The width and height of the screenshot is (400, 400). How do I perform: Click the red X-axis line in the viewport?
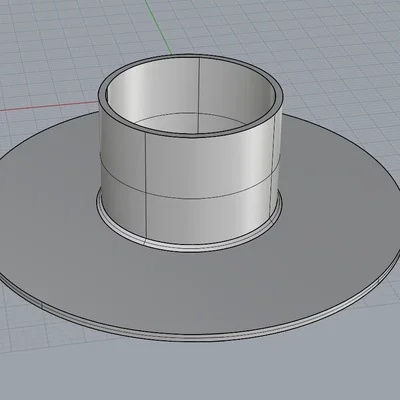48,106
